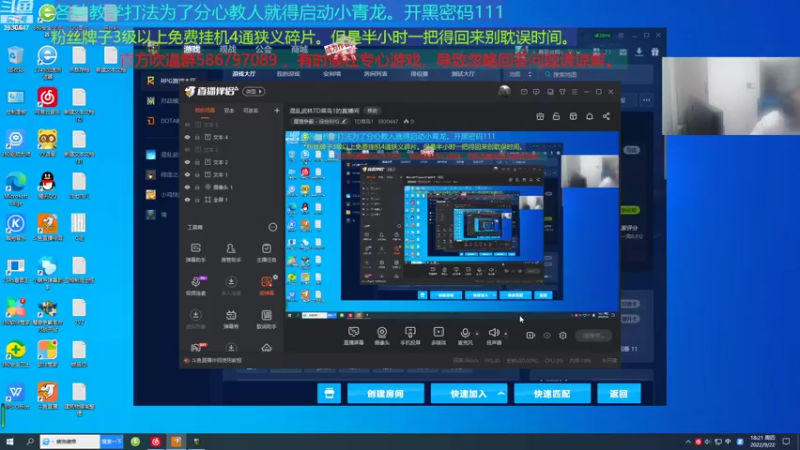
Task: Click the layout grid icon above preview
Action: point(573,116)
